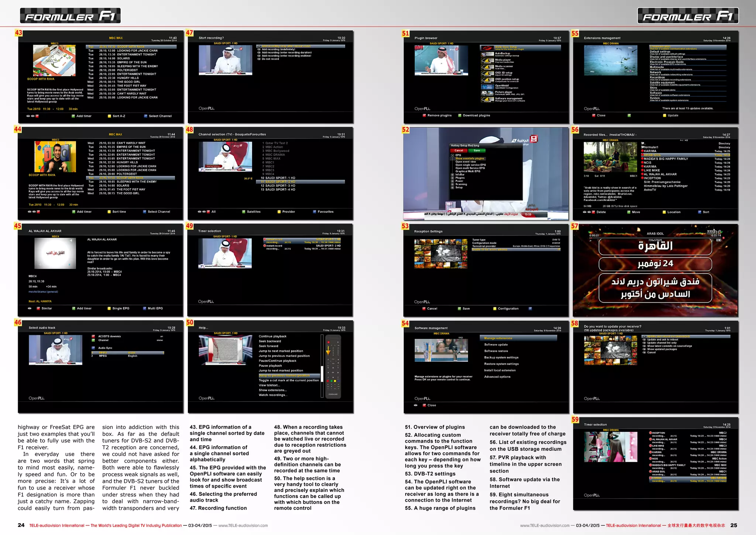Choose 'Add recording (enter recording endtime)' option
This screenshot has width=756, height=535.
tap(284, 56)
